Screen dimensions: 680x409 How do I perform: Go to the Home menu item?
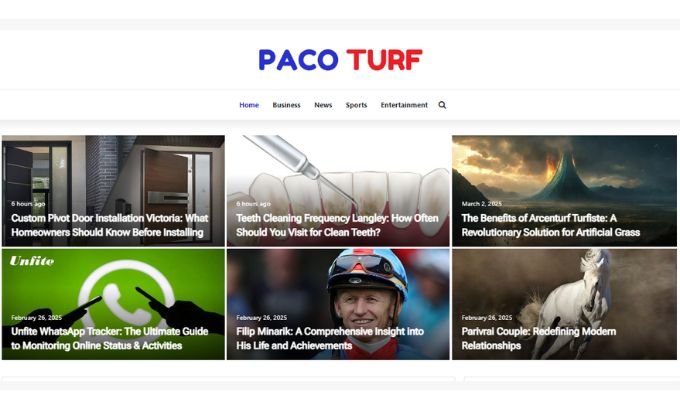[249, 105]
